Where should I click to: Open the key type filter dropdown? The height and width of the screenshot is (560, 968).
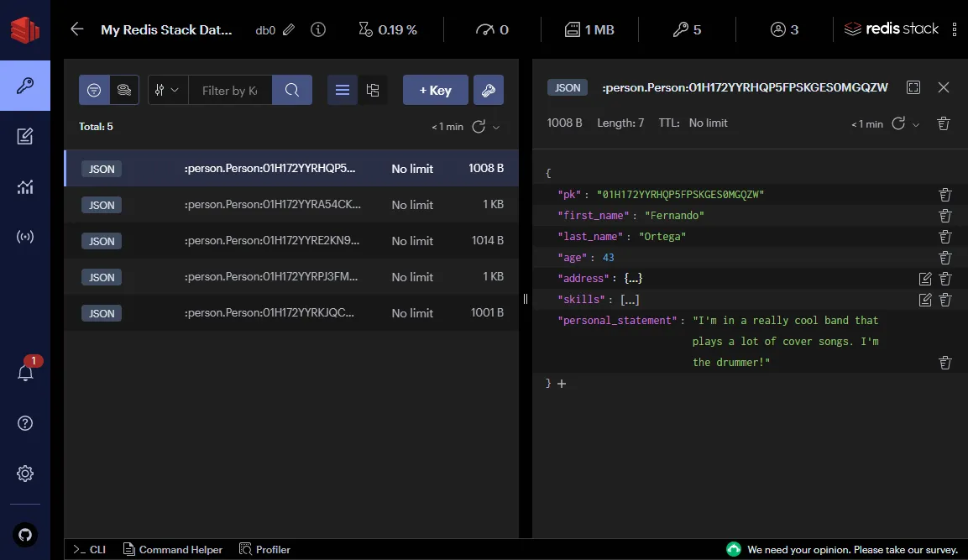coord(167,90)
